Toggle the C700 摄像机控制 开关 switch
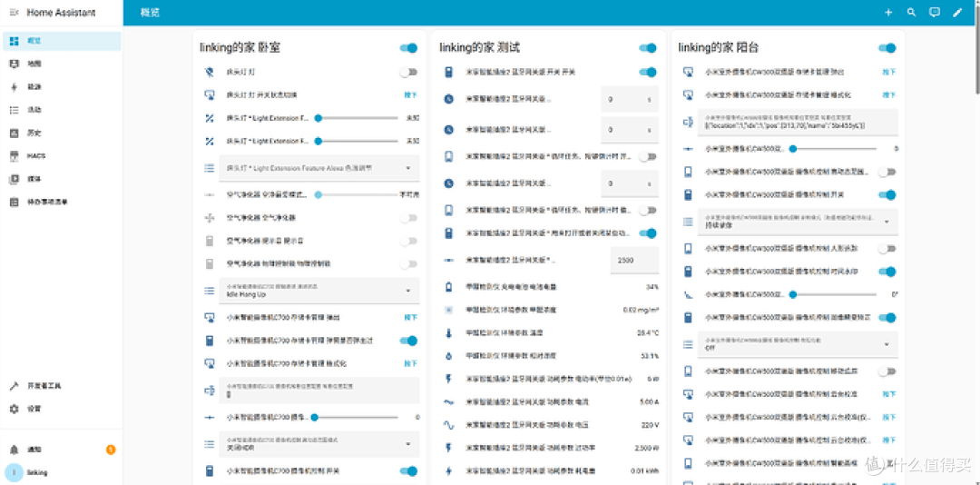 tap(408, 470)
